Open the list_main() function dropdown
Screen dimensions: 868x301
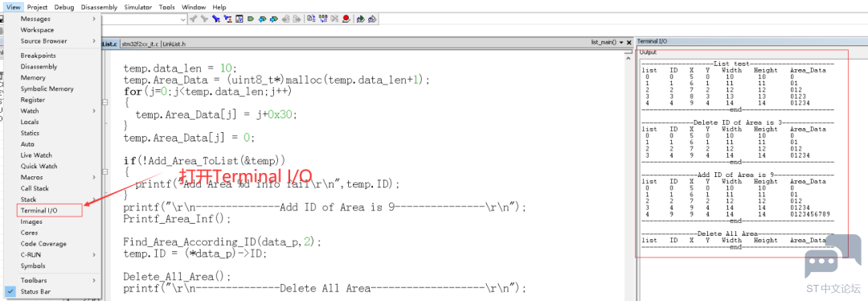[x=622, y=42]
